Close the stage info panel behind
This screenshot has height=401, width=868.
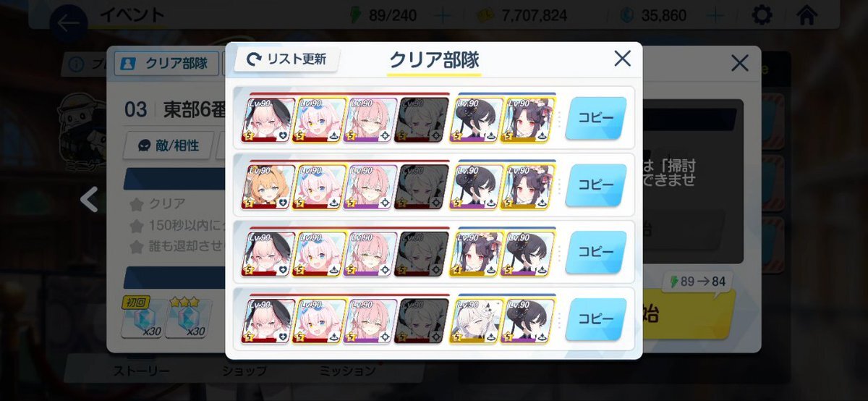point(739,63)
